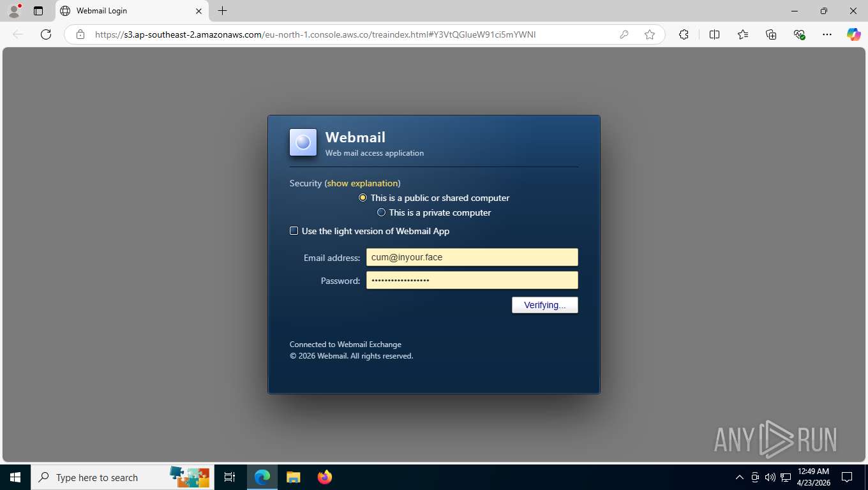Go back to the previous page
This screenshot has height=490, width=868.
pos(18,34)
